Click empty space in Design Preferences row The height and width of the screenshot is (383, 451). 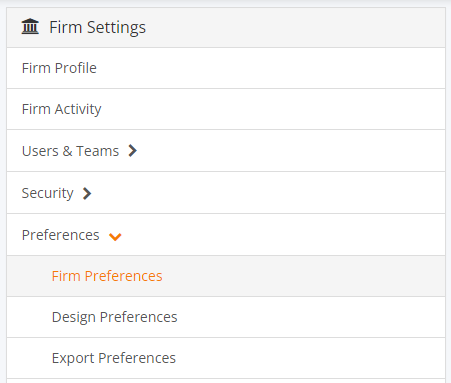[310, 317]
